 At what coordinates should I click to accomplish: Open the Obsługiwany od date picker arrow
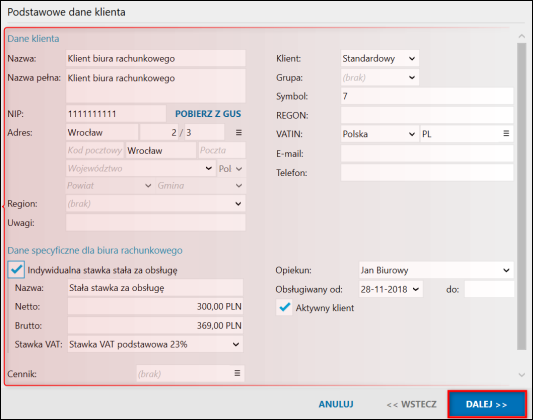[416, 289]
